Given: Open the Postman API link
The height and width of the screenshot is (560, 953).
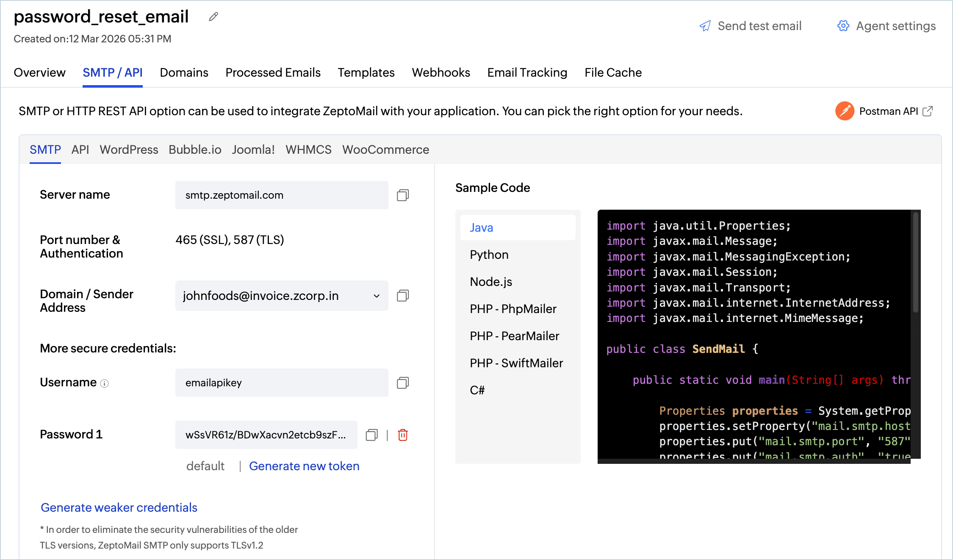Looking at the screenshot, I should click(x=884, y=111).
